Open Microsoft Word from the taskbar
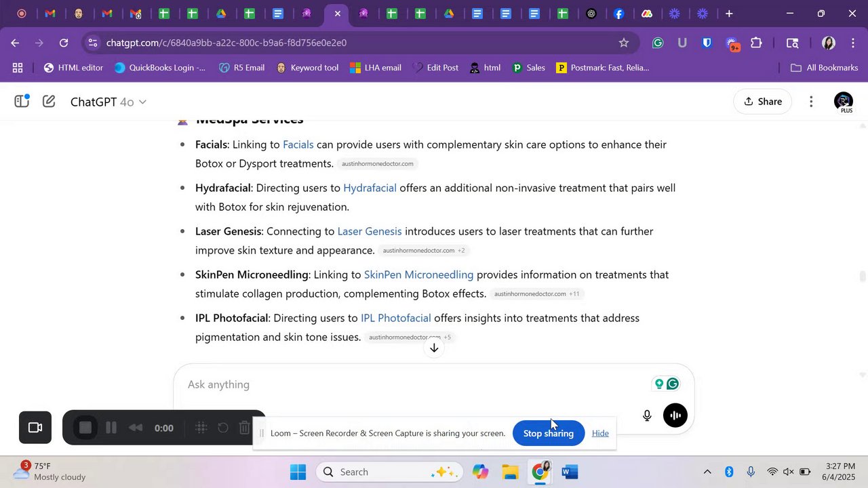This screenshot has width=868, height=488. click(570, 472)
